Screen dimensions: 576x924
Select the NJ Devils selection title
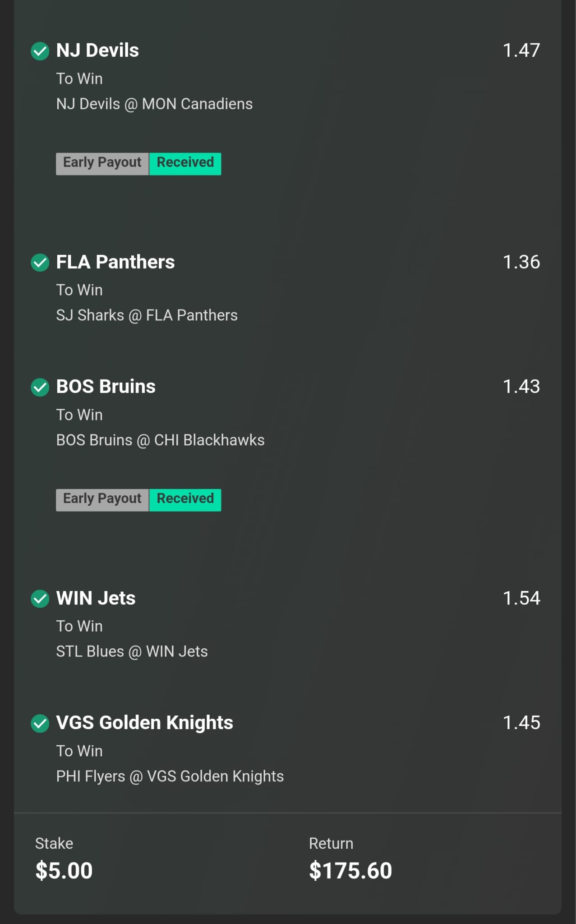tap(97, 51)
